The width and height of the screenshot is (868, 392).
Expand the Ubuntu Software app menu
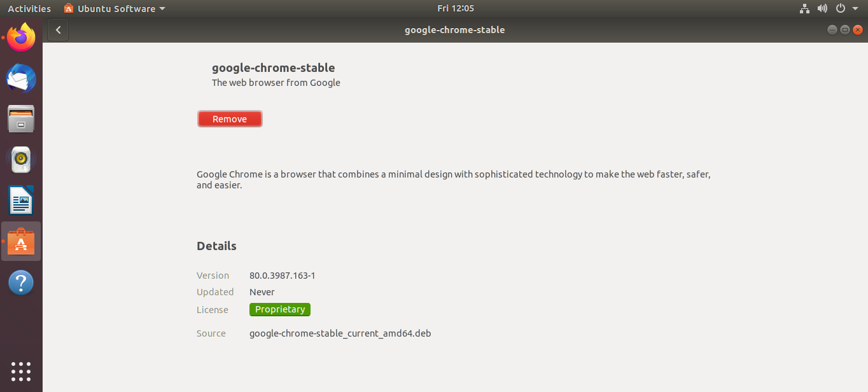point(115,9)
